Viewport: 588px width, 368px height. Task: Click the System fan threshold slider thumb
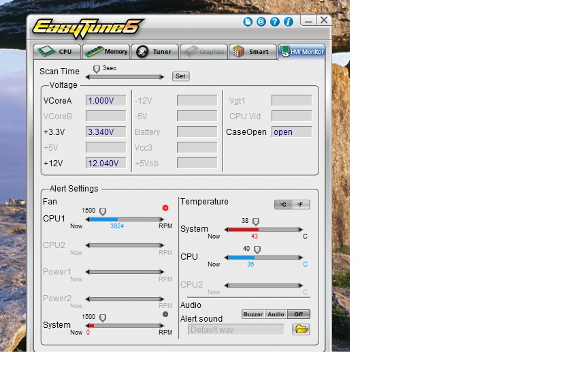102,318
